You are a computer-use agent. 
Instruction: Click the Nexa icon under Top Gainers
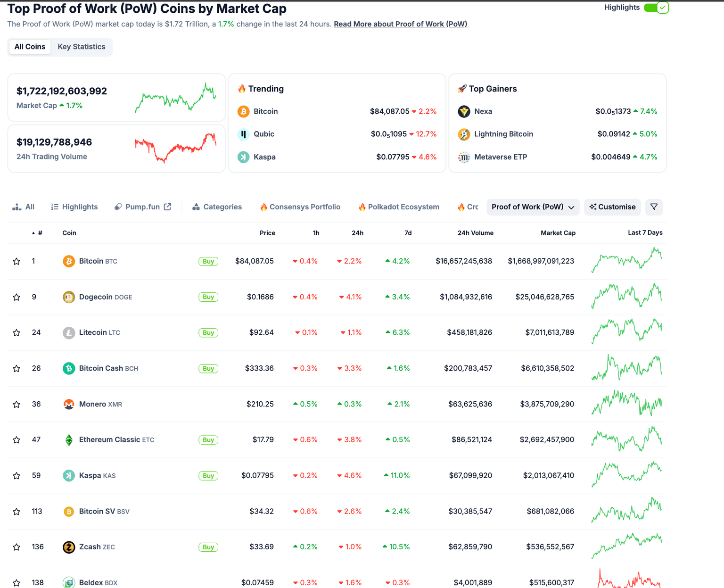[464, 111]
